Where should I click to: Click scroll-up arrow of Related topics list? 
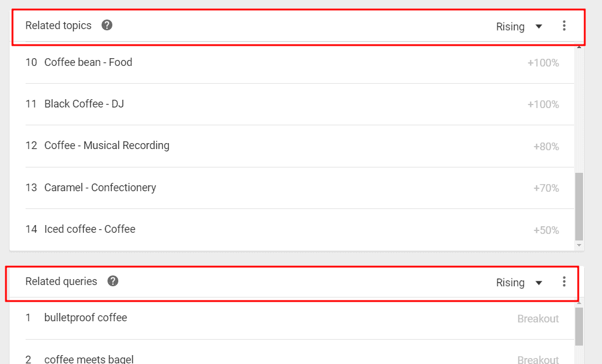[x=579, y=47]
